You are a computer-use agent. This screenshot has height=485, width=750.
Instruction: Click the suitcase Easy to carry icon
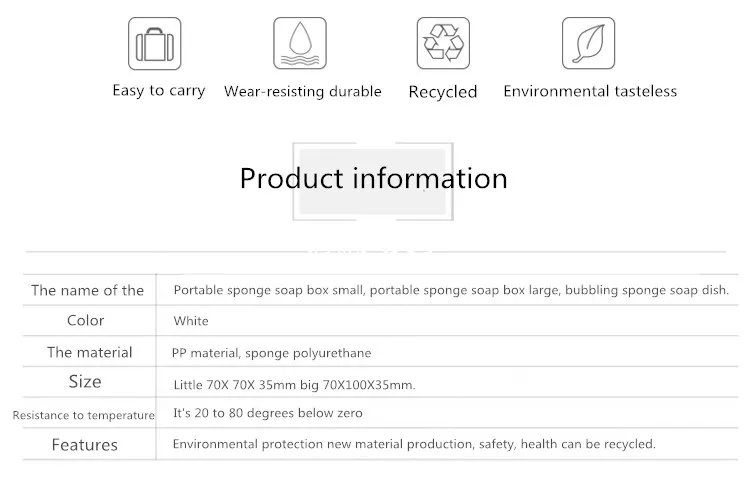click(x=154, y=43)
